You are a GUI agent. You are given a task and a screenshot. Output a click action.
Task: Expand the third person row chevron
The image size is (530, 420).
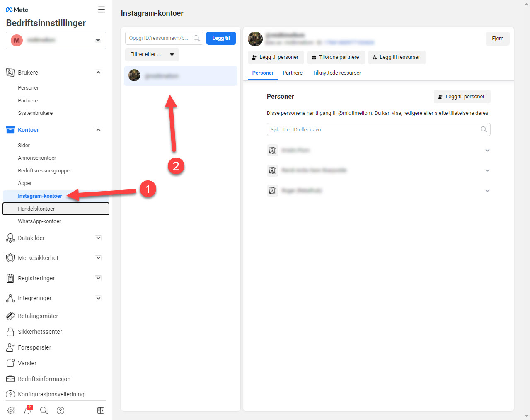[487, 191]
